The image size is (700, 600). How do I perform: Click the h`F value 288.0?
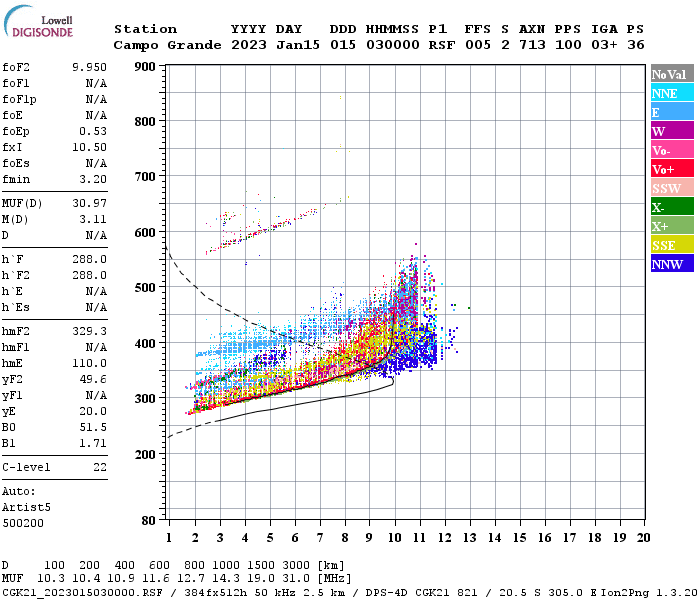89,259
